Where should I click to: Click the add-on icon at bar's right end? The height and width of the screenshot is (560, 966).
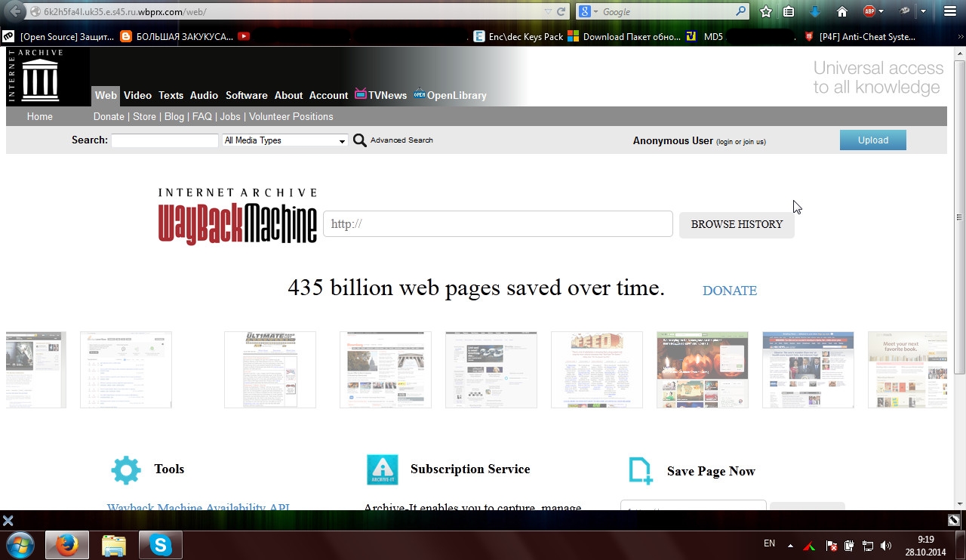[954, 520]
